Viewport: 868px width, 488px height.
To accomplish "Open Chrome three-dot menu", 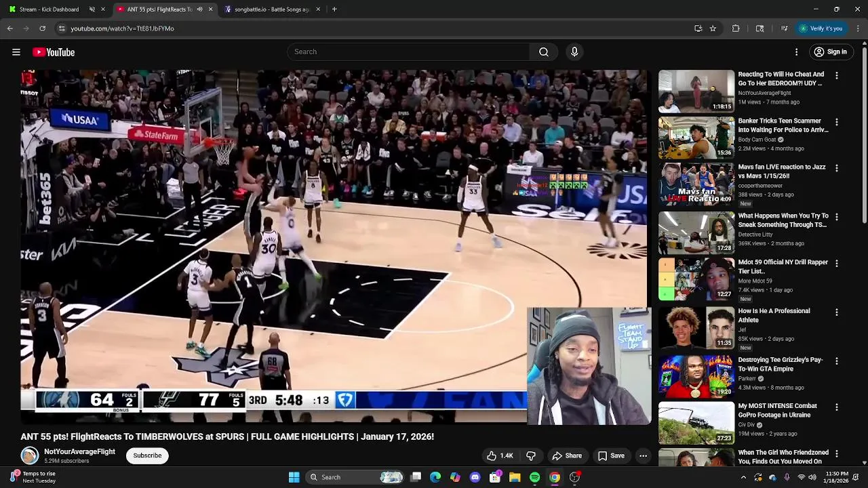I will click(x=858, y=28).
